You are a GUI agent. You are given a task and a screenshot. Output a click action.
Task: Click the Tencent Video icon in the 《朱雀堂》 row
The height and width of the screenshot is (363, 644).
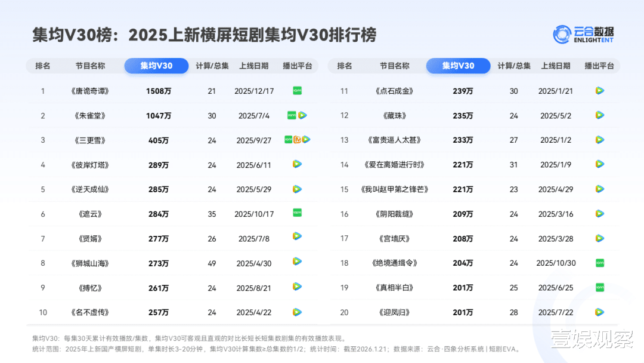303,115
